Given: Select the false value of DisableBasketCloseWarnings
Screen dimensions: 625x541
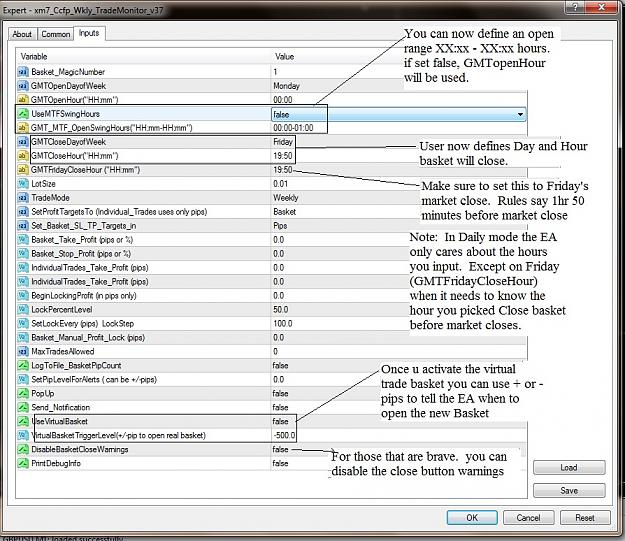Looking at the screenshot, I should pyautogui.click(x=280, y=449).
